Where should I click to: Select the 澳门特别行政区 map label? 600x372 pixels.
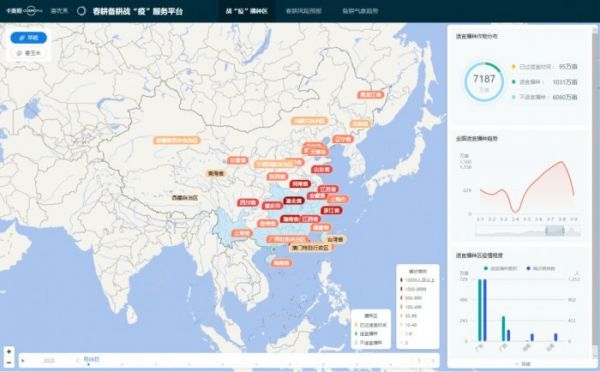click(x=310, y=248)
